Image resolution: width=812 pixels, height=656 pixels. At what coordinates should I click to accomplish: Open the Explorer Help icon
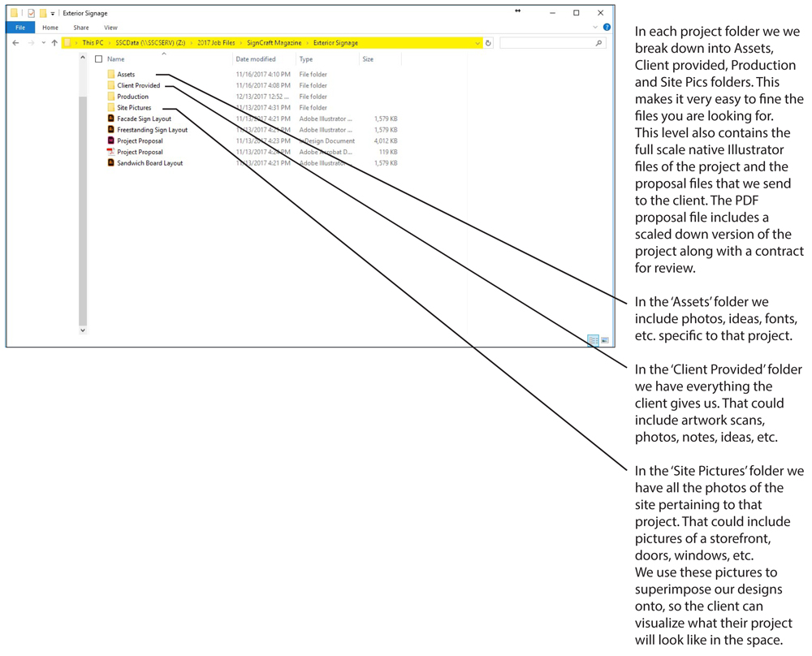coord(606,28)
